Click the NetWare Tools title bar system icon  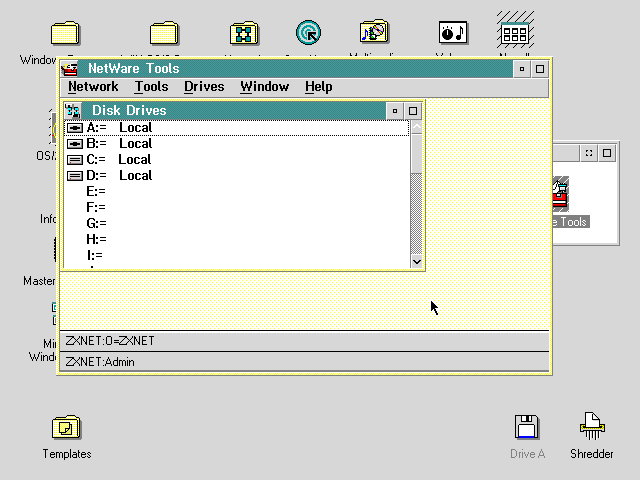coord(70,69)
